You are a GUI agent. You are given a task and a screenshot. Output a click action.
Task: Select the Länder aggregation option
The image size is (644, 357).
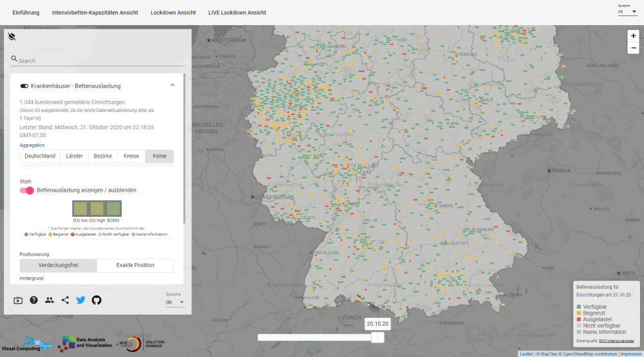[74, 156]
